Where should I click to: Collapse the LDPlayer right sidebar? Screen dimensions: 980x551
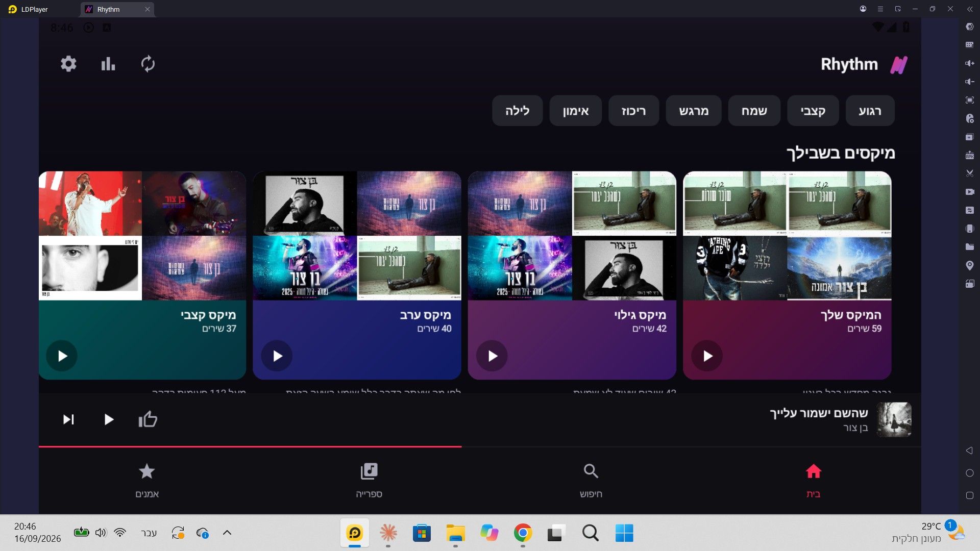[970, 9]
